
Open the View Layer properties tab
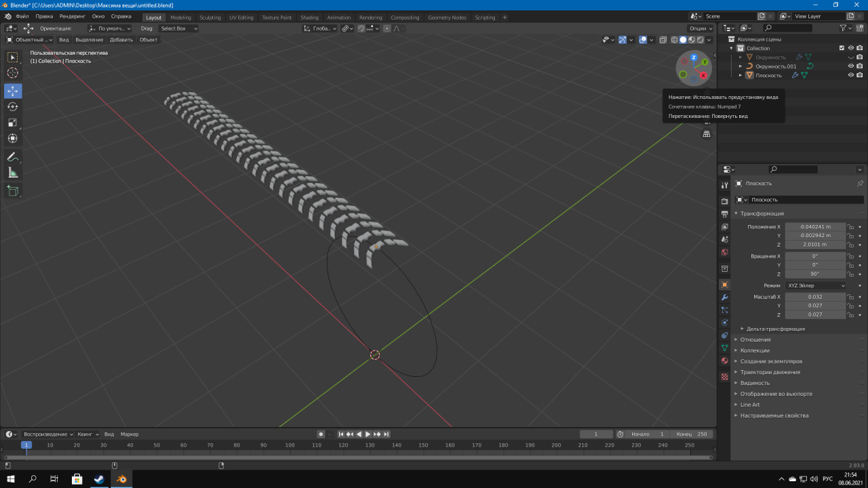tap(724, 226)
